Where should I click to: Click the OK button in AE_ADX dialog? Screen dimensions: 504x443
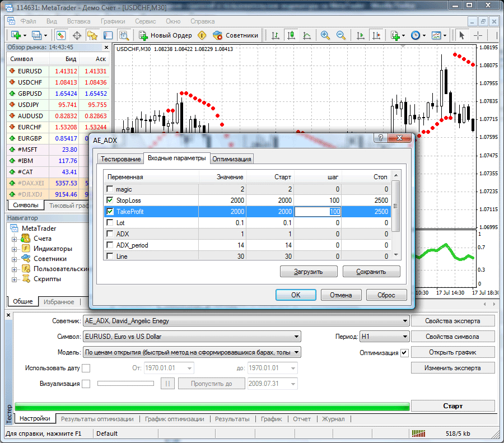coord(296,295)
